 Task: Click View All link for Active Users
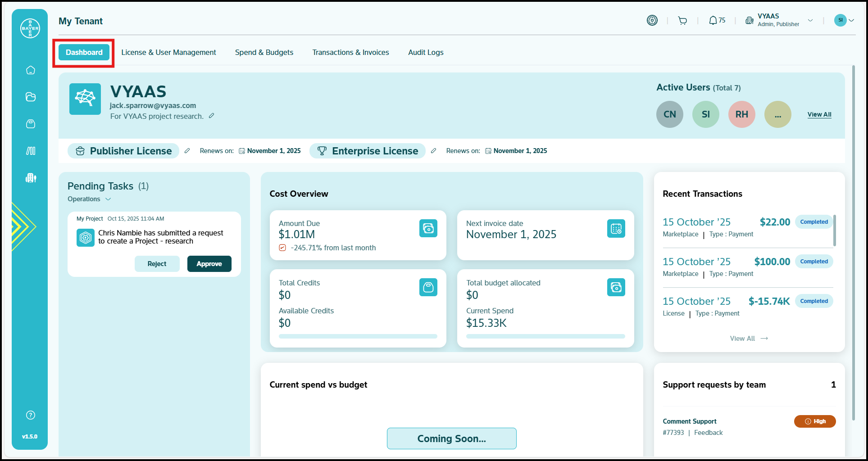pos(819,114)
